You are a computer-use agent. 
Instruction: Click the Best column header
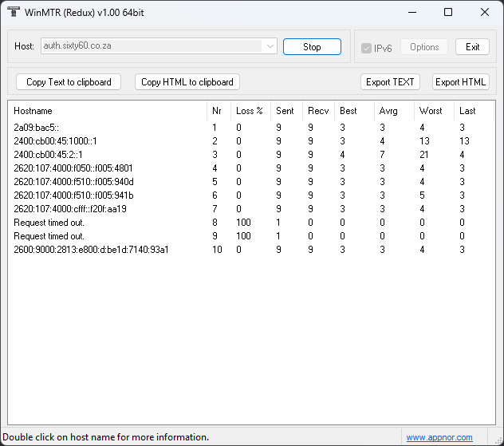click(x=355, y=111)
